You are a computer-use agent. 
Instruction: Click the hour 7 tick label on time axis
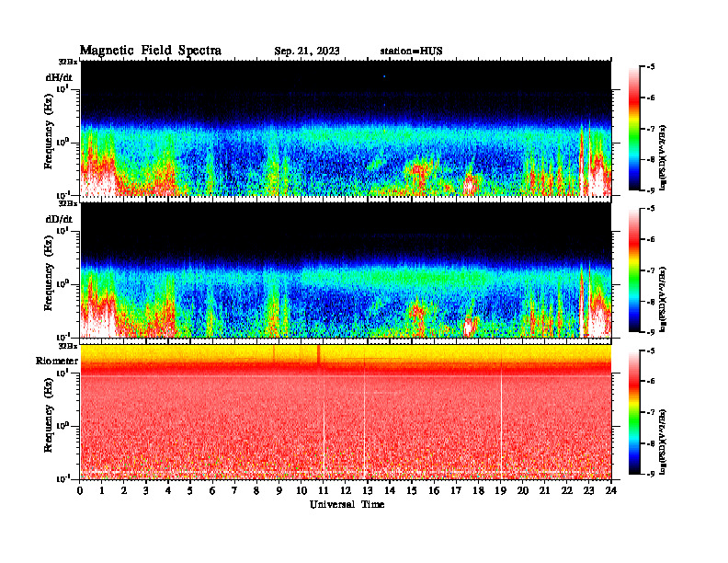coord(235,490)
